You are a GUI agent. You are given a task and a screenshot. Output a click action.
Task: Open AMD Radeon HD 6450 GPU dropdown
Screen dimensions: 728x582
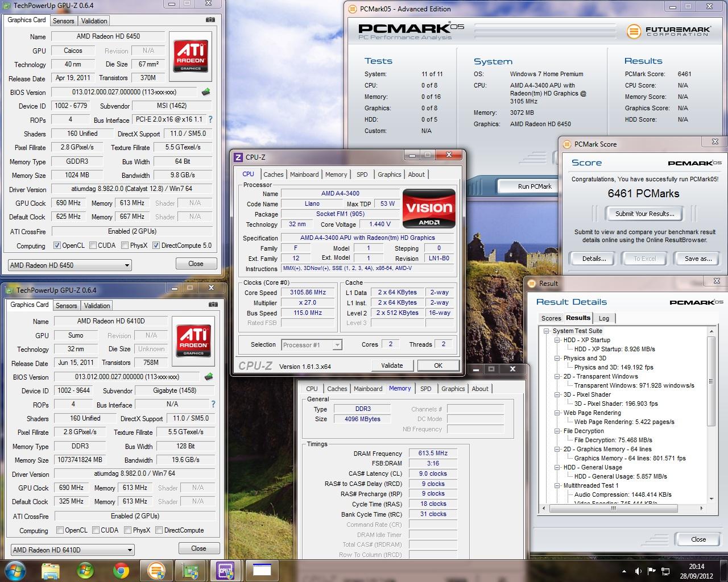(69, 265)
